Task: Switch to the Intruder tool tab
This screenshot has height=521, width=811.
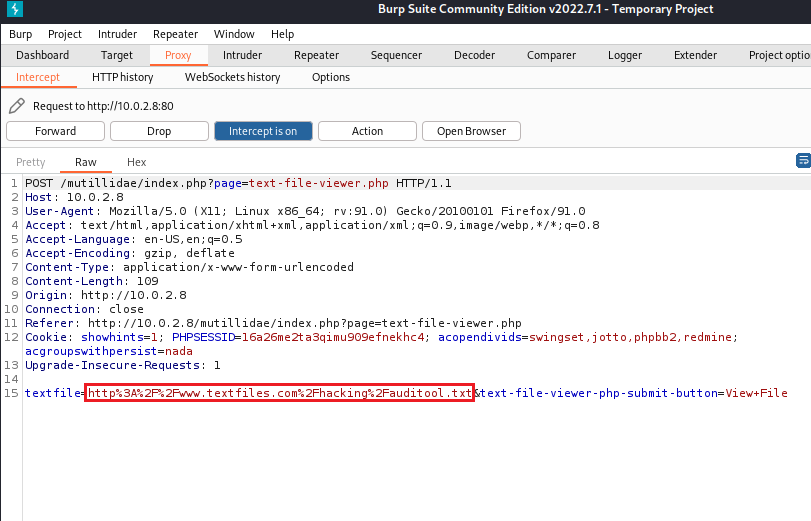Action: (x=243, y=55)
